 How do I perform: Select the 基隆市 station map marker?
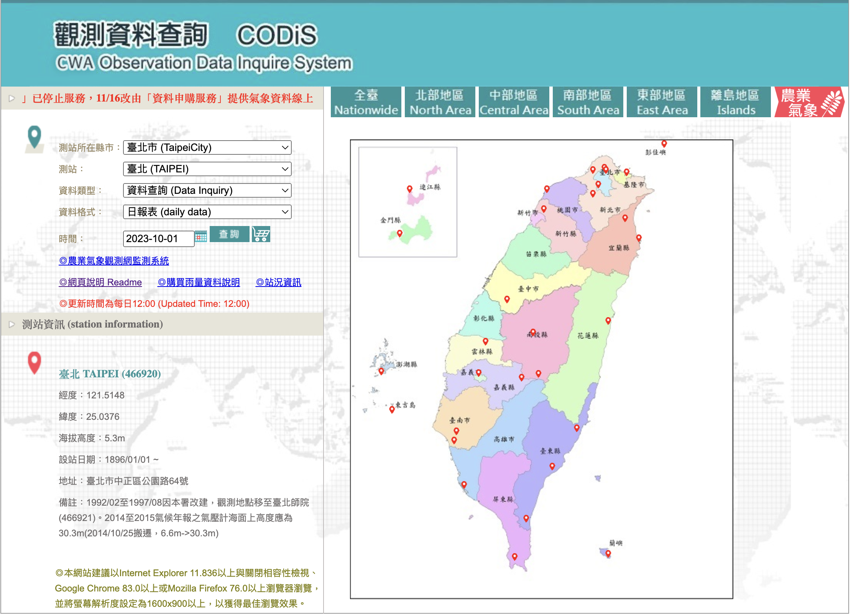click(627, 172)
